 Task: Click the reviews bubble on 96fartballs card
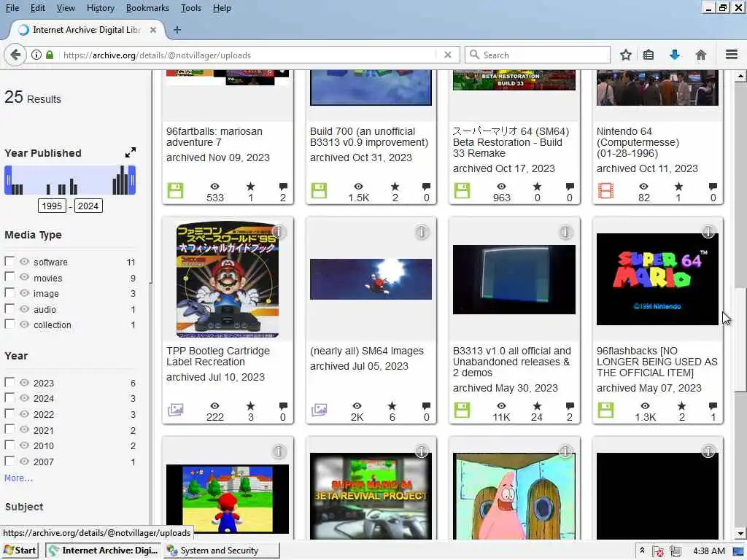tap(283, 186)
